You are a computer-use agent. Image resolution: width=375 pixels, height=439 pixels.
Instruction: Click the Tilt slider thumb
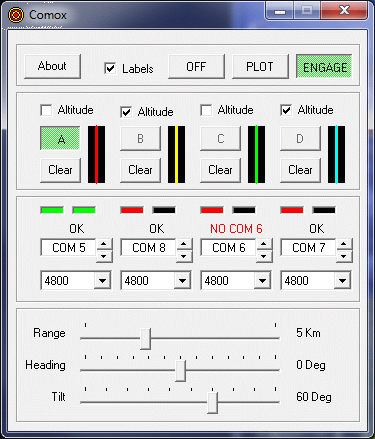click(x=212, y=402)
